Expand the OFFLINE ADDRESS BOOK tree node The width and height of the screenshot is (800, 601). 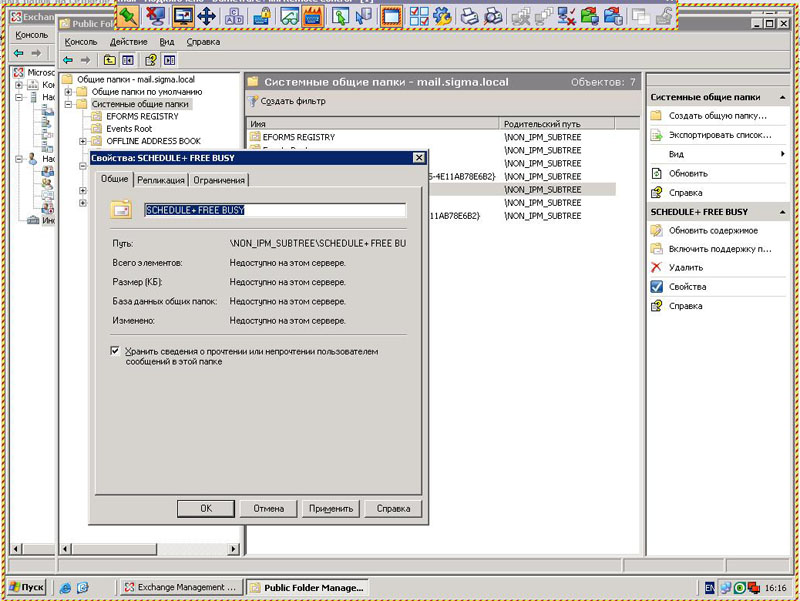(x=83, y=142)
